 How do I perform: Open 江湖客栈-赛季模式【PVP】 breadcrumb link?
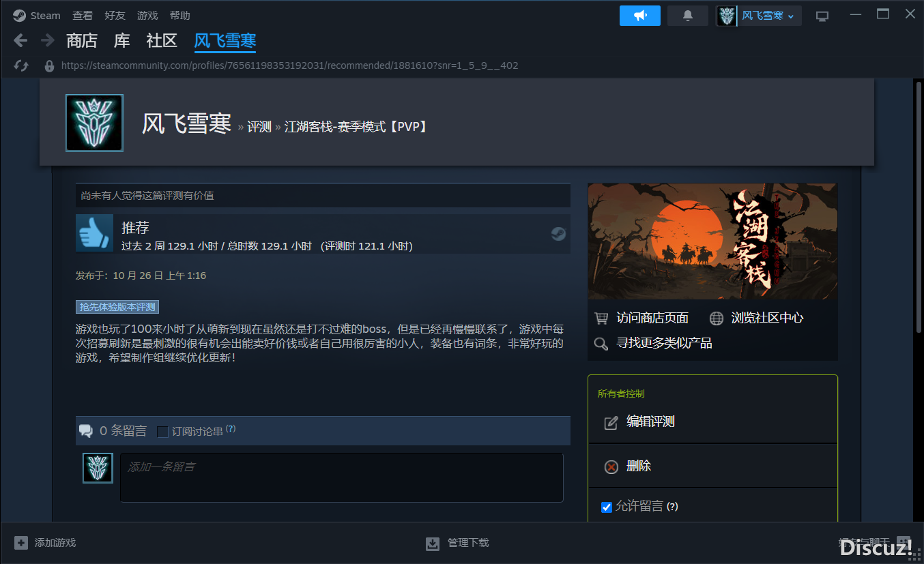[x=357, y=127]
